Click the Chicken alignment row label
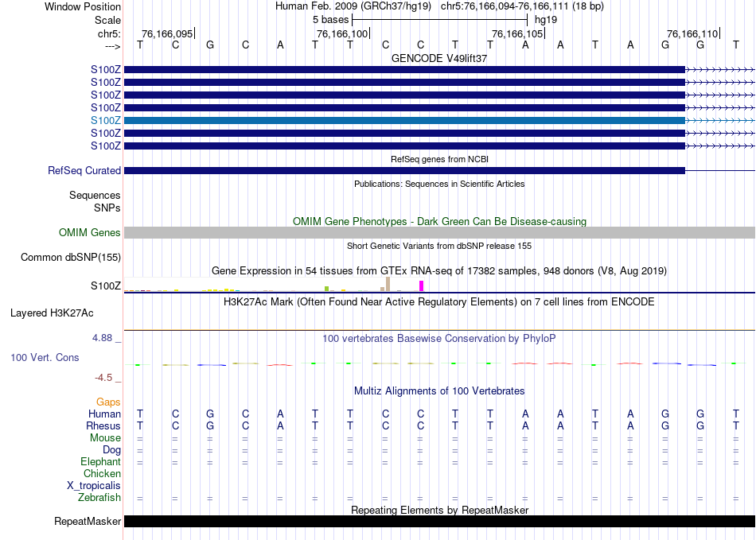This screenshot has height=540, width=756. click(x=102, y=473)
